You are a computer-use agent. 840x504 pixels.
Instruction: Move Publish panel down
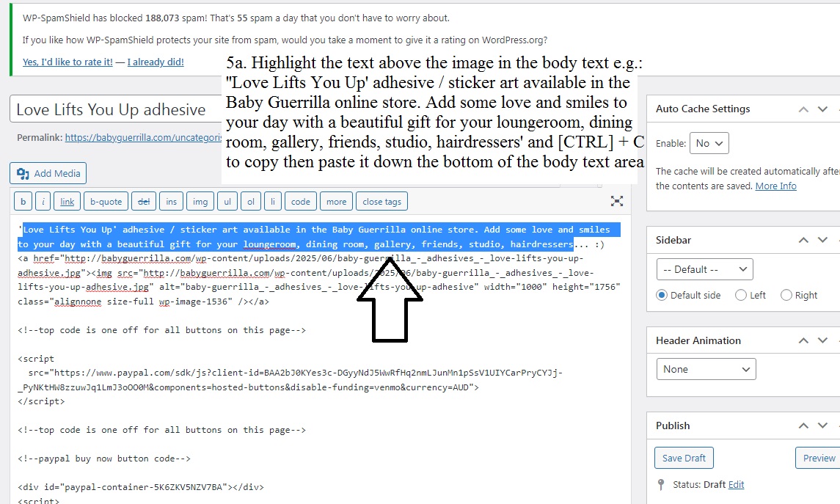pyautogui.click(x=823, y=426)
